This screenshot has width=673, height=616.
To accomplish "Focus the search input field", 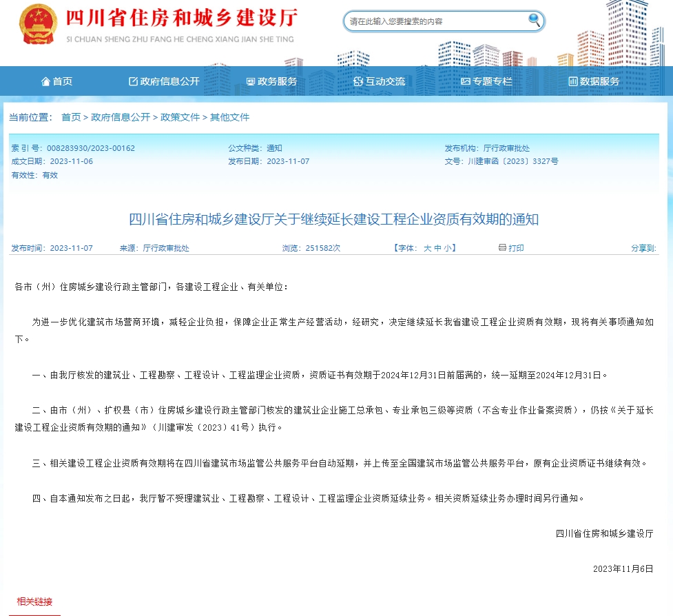I will point(437,21).
